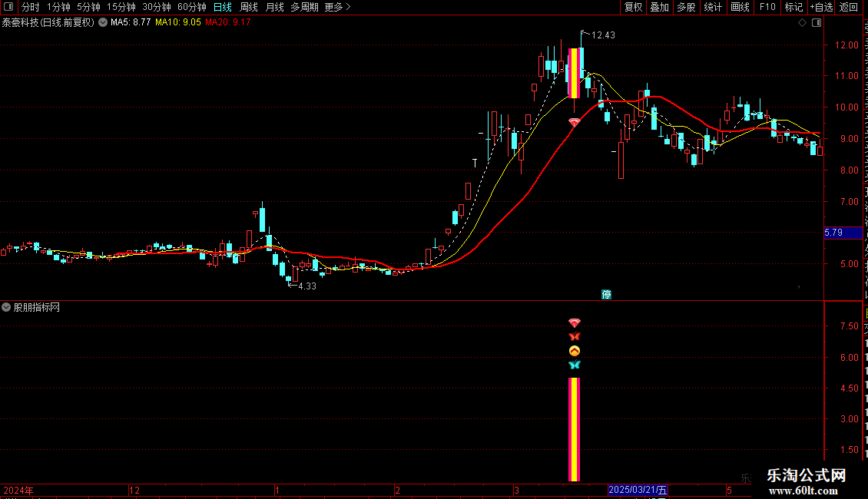The image size is (868, 499).
Task: Click the 复权 button
Action: tap(633, 7)
